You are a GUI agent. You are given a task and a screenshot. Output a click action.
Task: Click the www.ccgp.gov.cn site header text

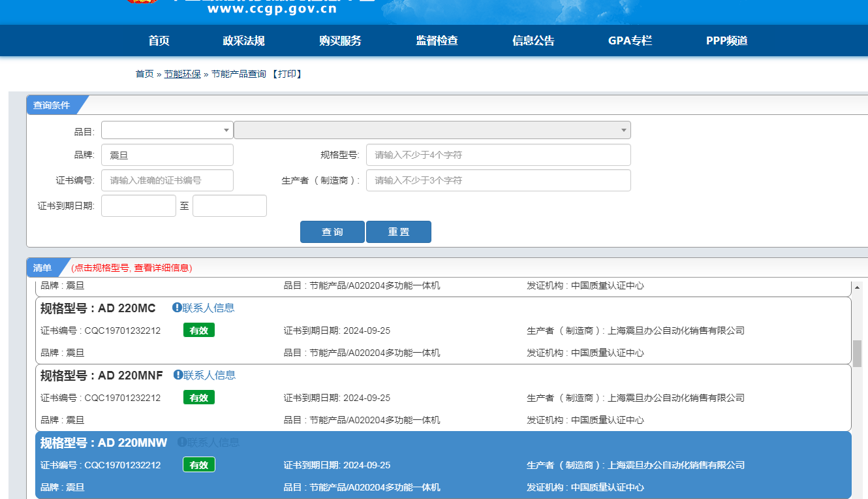272,9
